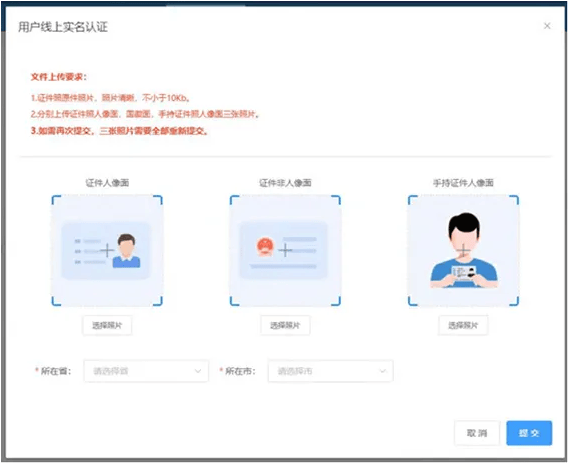The image size is (569, 464).
Task: Click 选择照片 button under 手持证件人像面
Action: click(x=463, y=325)
